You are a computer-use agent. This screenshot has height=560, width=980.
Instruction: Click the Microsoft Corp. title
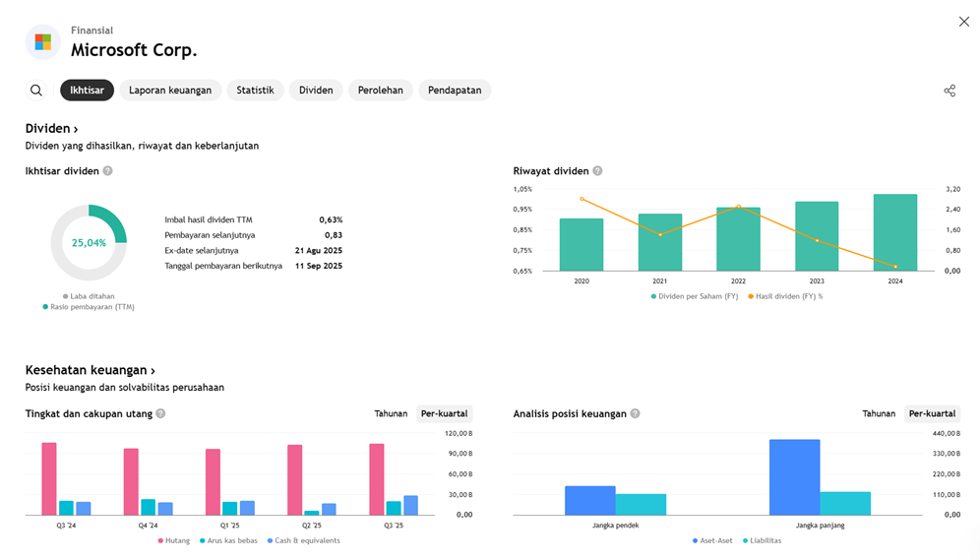pyautogui.click(x=134, y=50)
